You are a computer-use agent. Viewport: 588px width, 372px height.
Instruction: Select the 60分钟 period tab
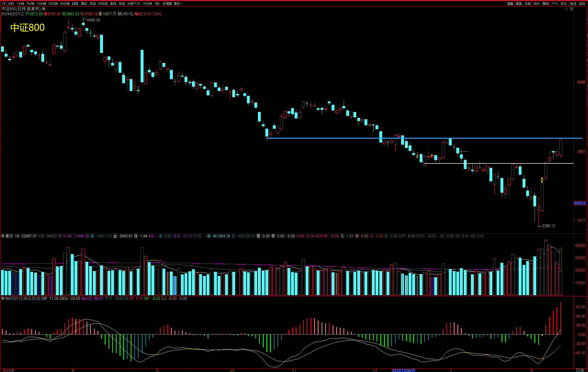click(65, 4)
